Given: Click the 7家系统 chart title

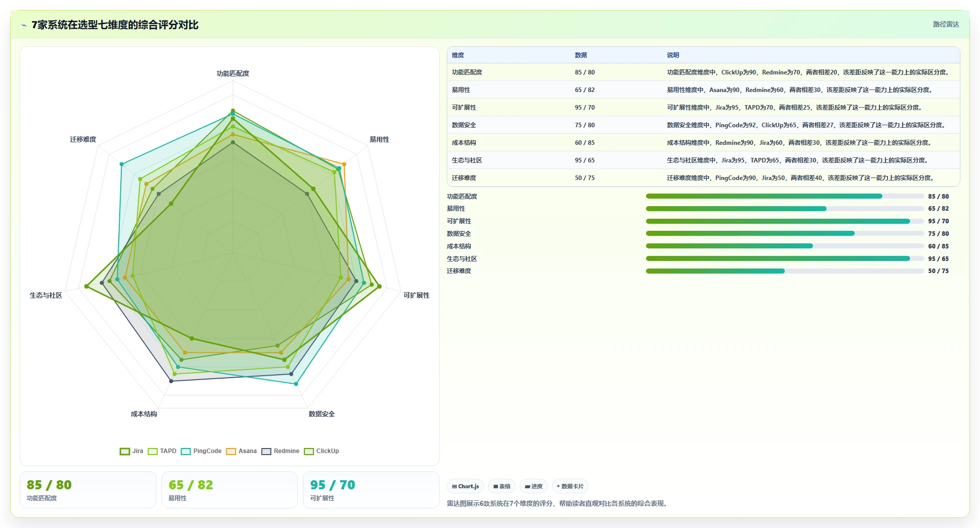Looking at the screenshot, I should point(115,25).
